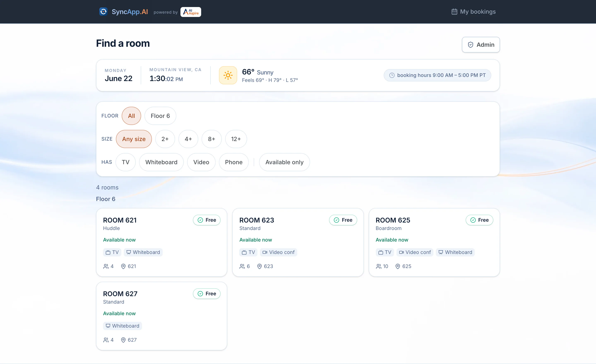Click the AI Aspire logo badge

click(x=191, y=12)
